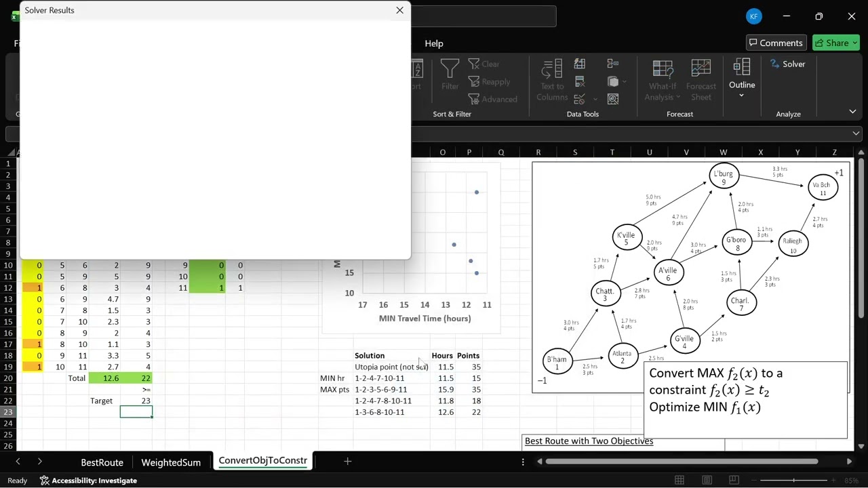The width and height of the screenshot is (868, 488).
Task: Click Reapply filter option
Action: pyautogui.click(x=489, y=81)
